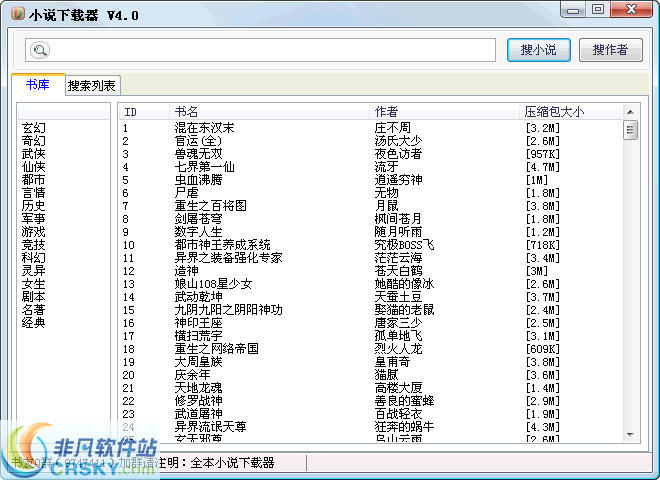660x480 pixels.
Task: Select the 军事 category
Action: (34, 219)
